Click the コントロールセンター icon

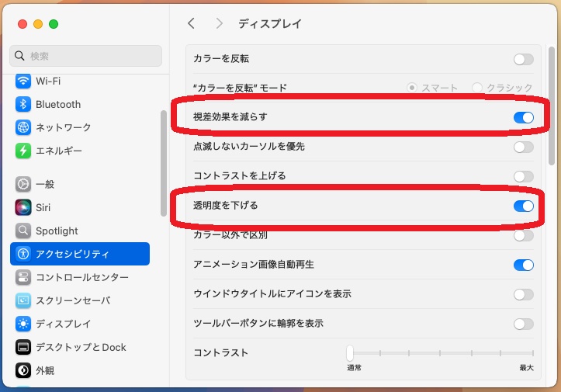tap(23, 277)
